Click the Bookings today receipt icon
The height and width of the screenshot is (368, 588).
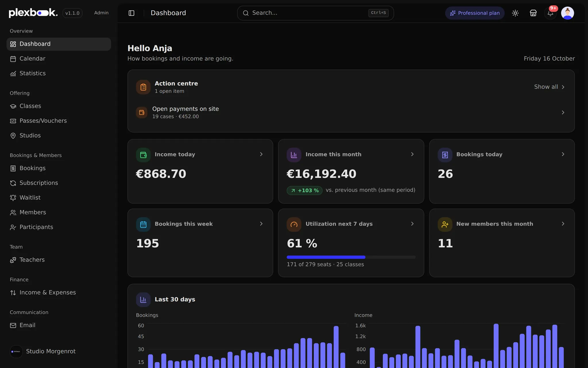(x=445, y=155)
